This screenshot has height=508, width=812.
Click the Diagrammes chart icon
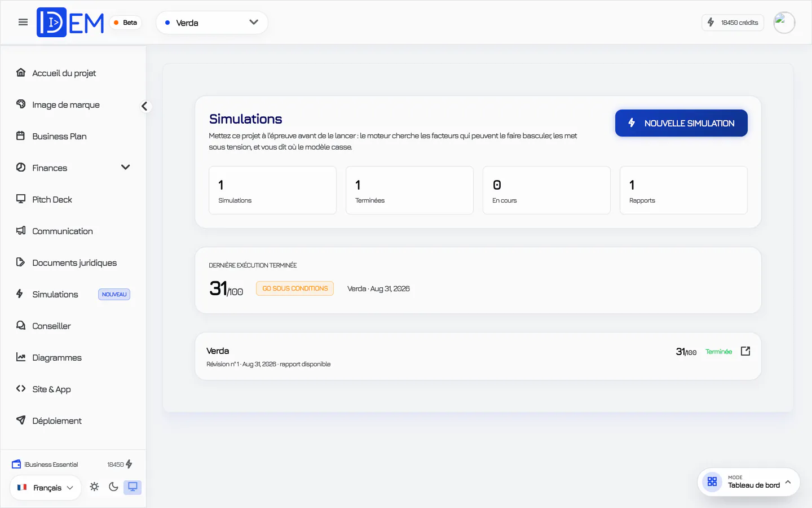(x=21, y=357)
